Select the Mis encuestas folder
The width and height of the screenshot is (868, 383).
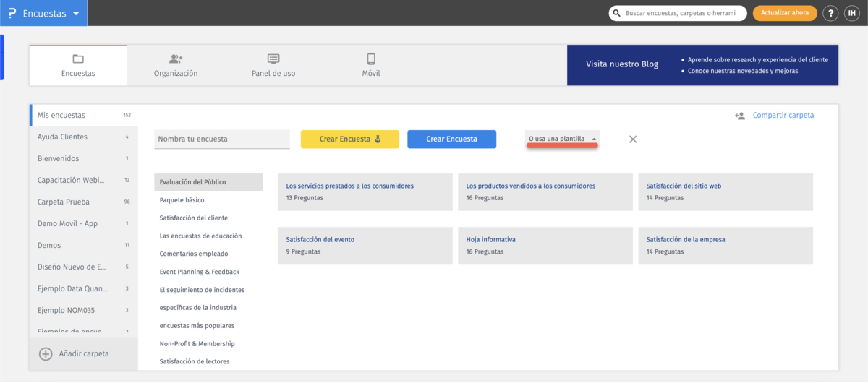84,115
